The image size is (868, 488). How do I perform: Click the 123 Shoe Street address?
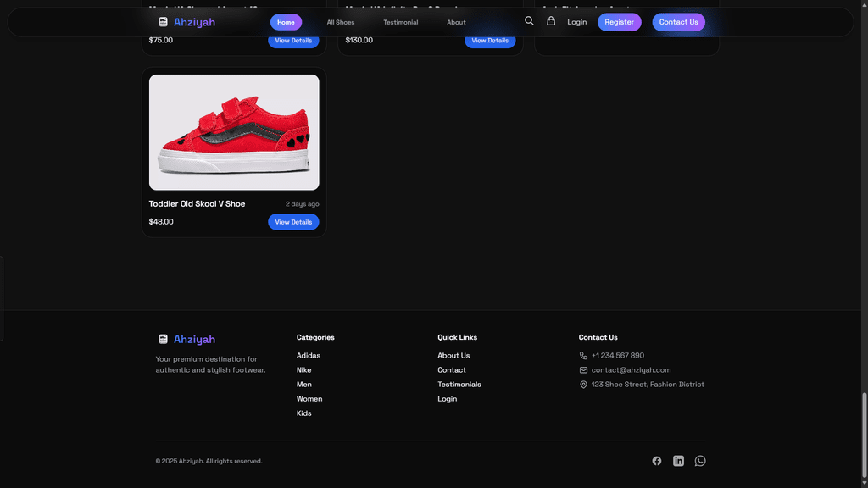click(648, 385)
